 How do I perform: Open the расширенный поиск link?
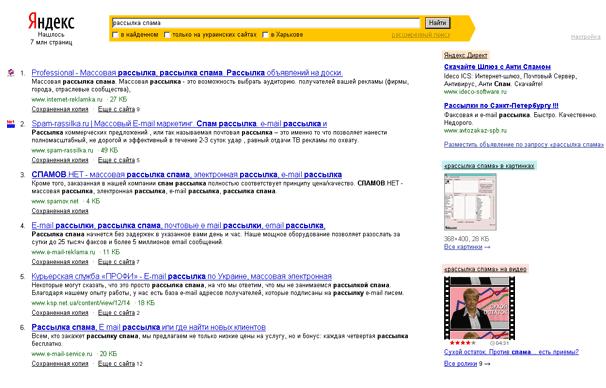(421, 35)
